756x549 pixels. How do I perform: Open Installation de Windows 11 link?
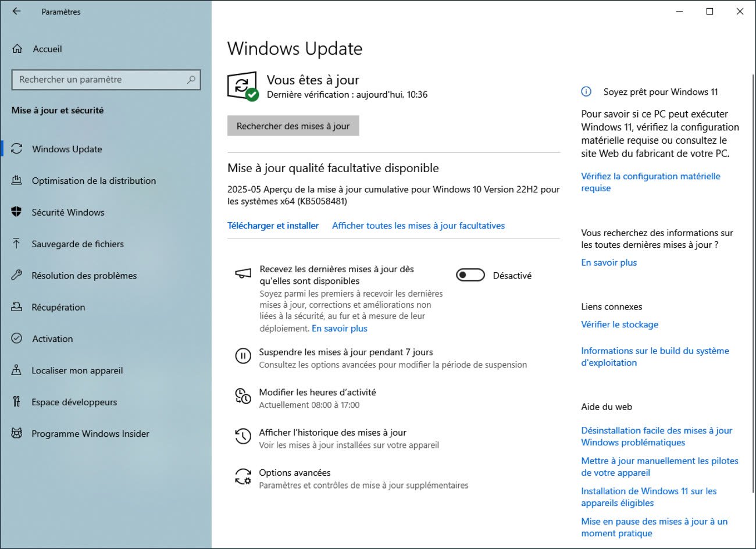coord(649,497)
